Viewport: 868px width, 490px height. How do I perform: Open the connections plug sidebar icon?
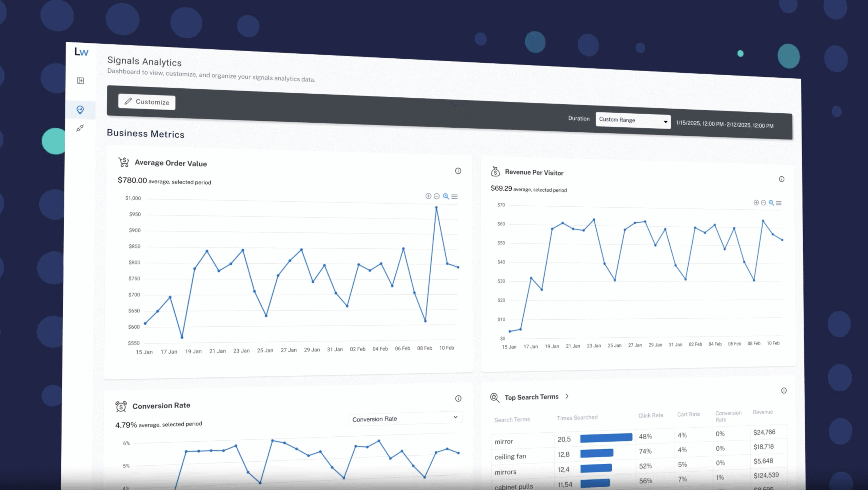(80, 128)
